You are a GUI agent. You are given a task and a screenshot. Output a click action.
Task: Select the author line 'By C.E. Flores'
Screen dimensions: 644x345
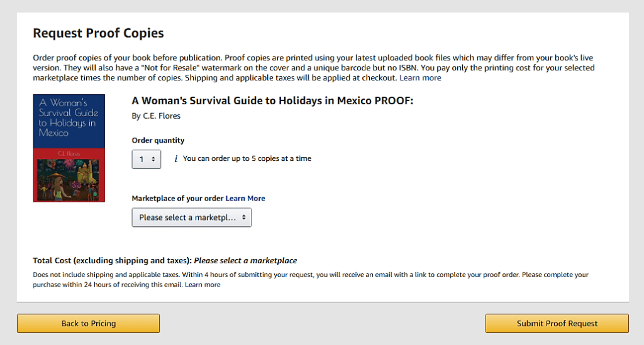(156, 116)
